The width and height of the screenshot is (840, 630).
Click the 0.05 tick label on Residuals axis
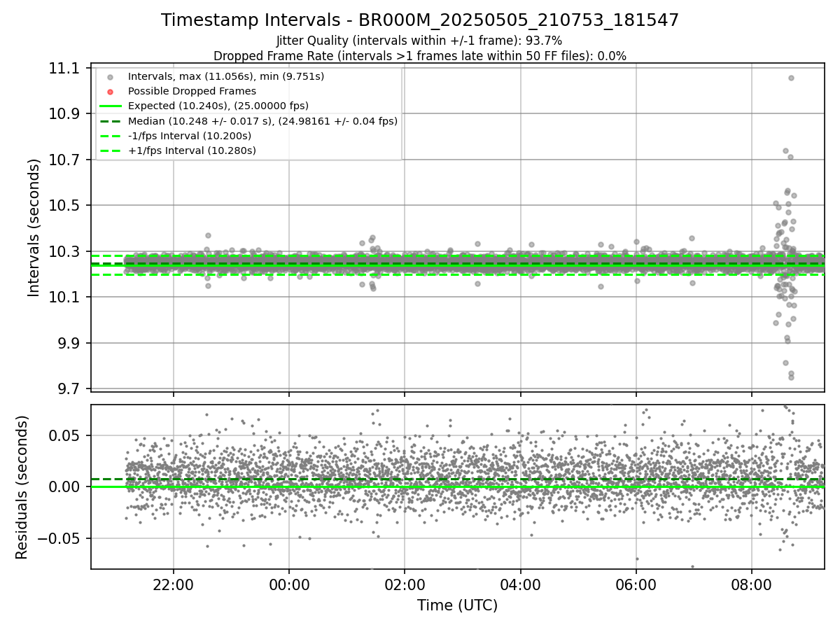[65, 435]
